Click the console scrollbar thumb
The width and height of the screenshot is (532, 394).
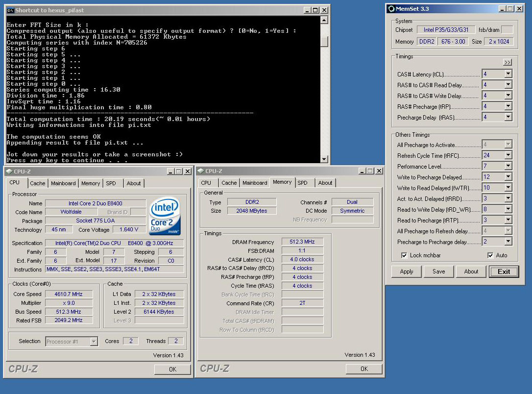pyautogui.click(x=324, y=41)
